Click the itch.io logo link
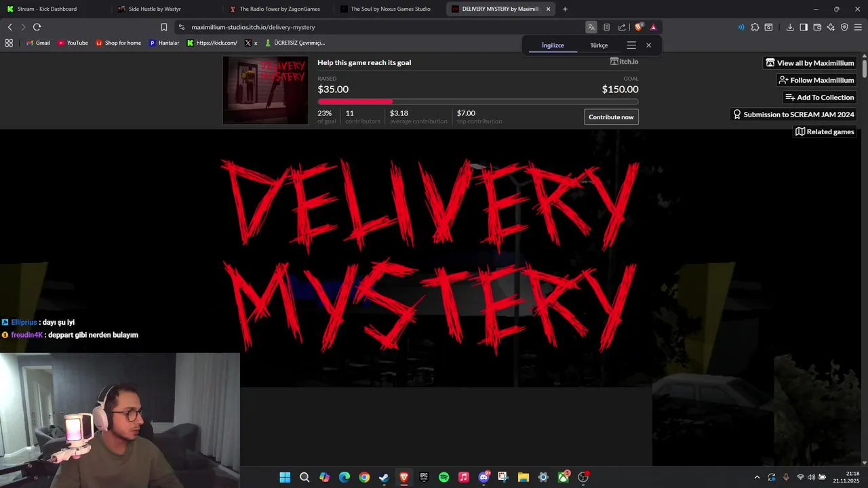This screenshot has height=488, width=868. pos(624,62)
